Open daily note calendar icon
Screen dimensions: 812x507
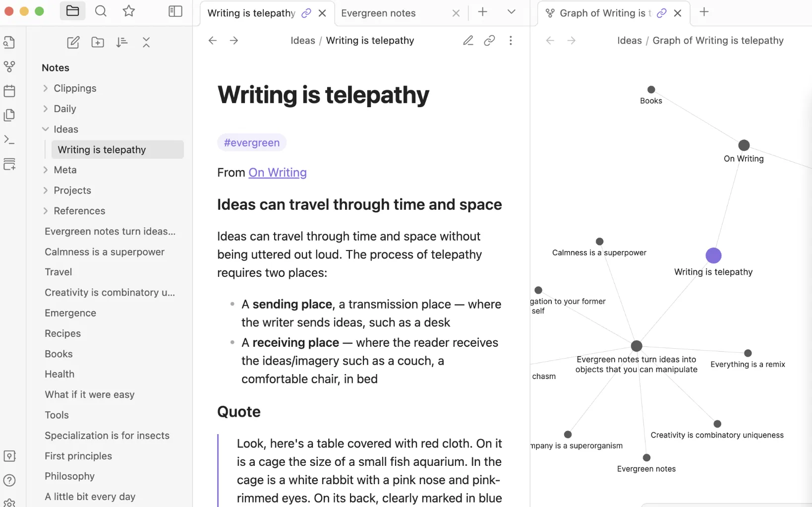tap(9, 91)
